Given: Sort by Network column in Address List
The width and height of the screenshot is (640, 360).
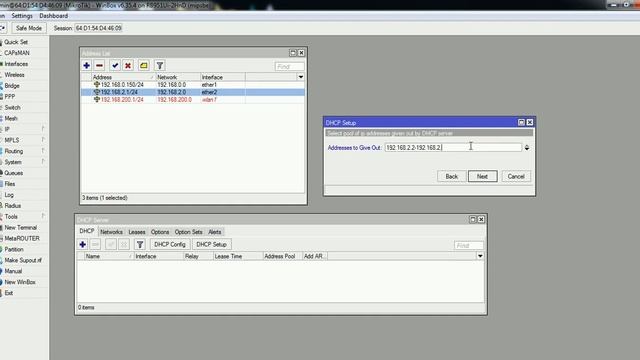Looking at the screenshot, I should [x=178, y=77].
